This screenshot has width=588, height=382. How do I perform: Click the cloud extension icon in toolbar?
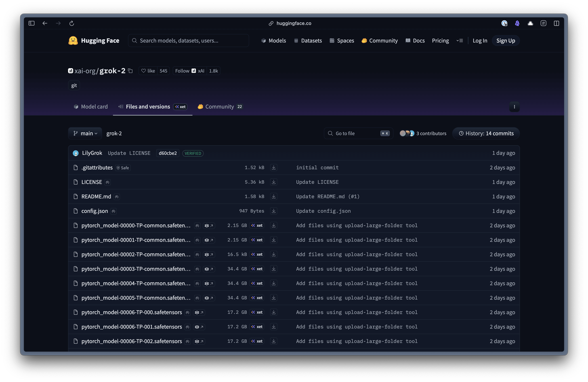[x=530, y=23]
